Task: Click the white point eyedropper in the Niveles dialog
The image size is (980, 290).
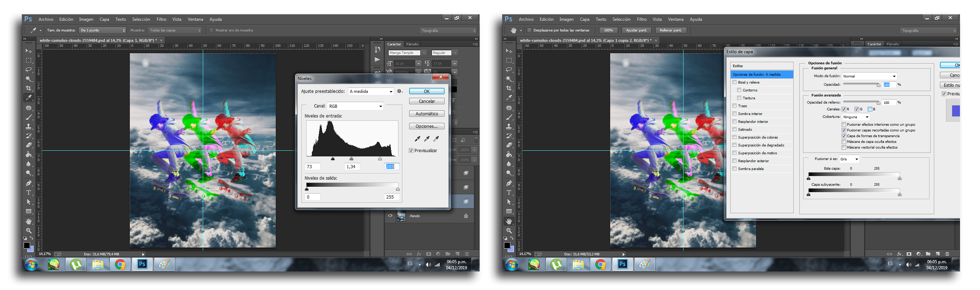Action: pos(436,139)
